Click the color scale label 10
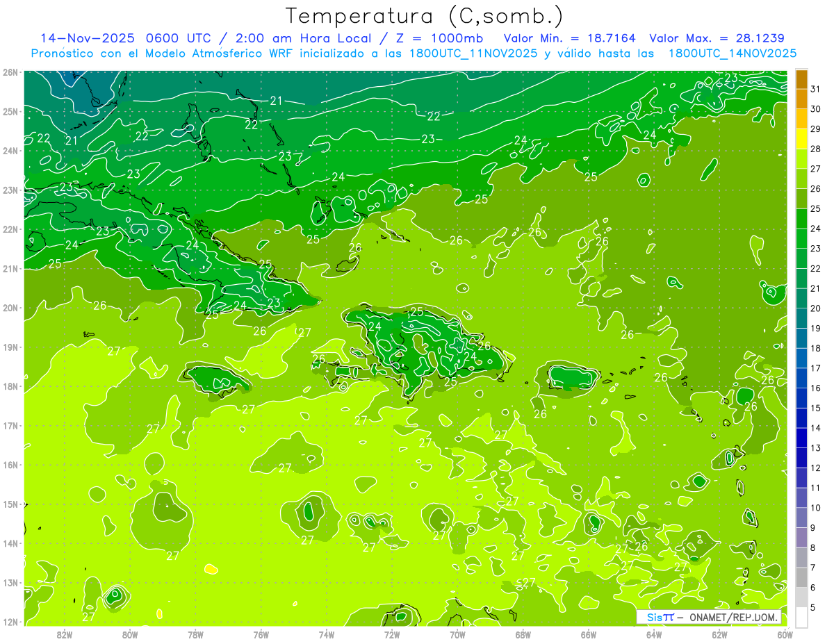 click(816, 508)
